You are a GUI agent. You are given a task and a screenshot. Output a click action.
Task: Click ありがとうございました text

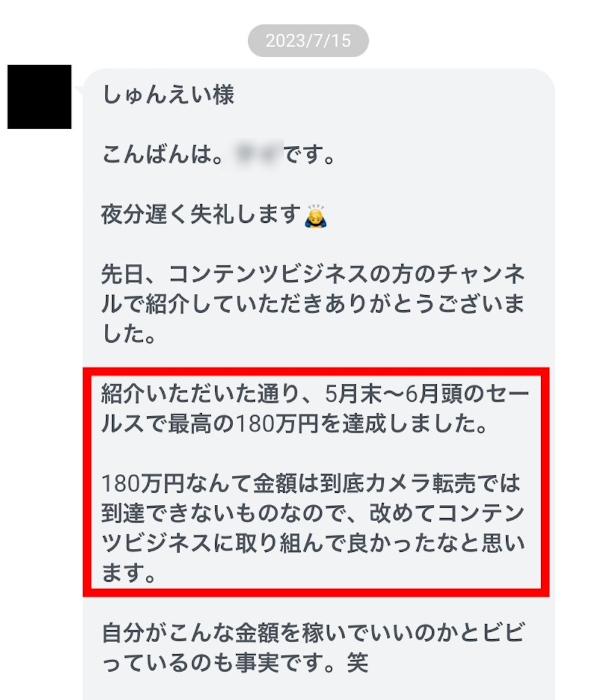[x=313, y=319]
